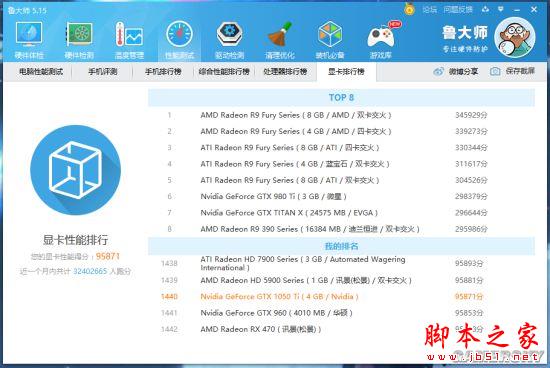The height and width of the screenshot is (368, 550).
Task: Click the user count 32402665
Action: pos(90,271)
